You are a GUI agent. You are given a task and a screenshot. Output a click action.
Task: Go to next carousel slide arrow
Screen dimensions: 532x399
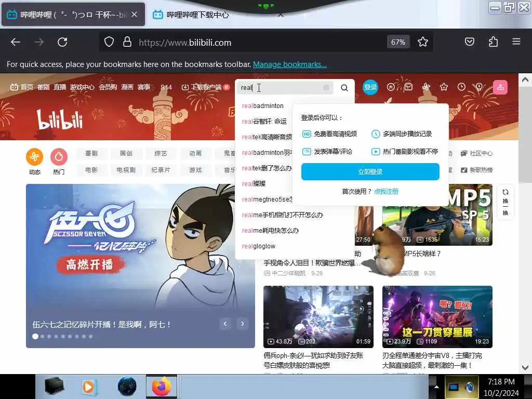pos(242,324)
